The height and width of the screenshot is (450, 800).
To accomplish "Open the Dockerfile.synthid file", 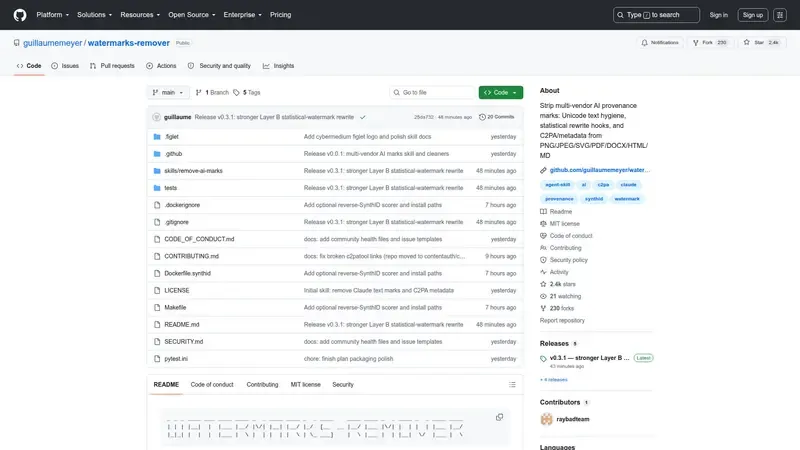I will coord(187,273).
